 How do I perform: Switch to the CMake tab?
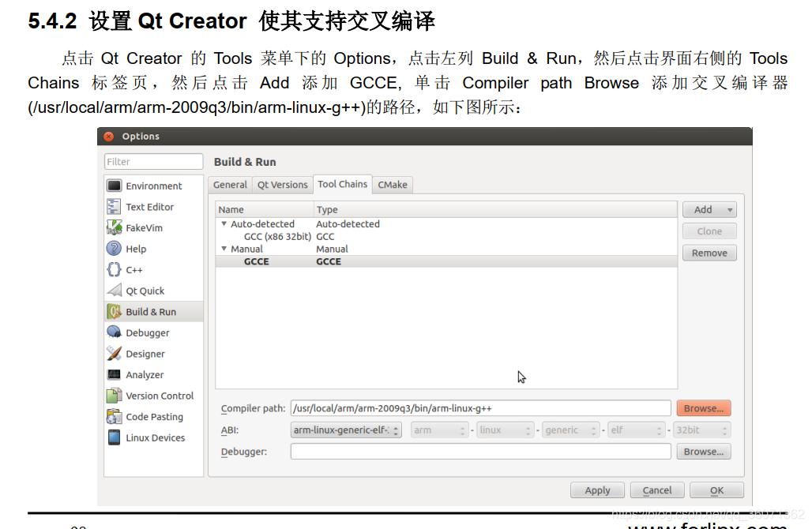(393, 185)
